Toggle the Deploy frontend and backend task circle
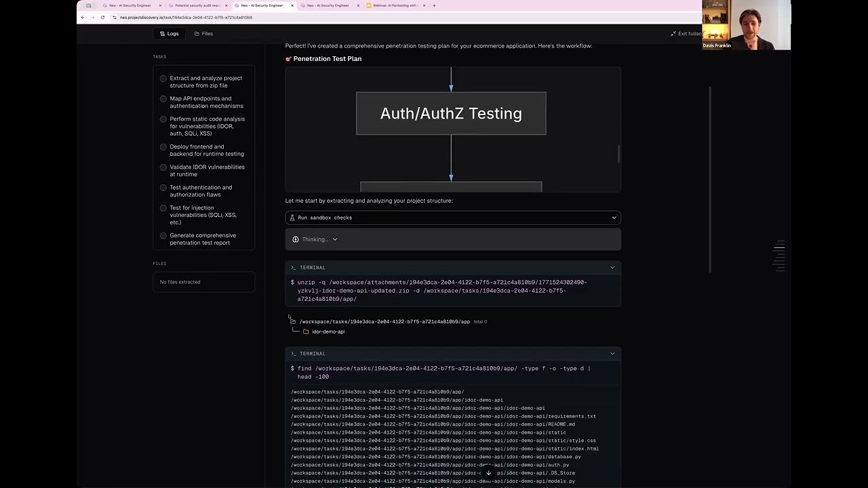 point(163,147)
